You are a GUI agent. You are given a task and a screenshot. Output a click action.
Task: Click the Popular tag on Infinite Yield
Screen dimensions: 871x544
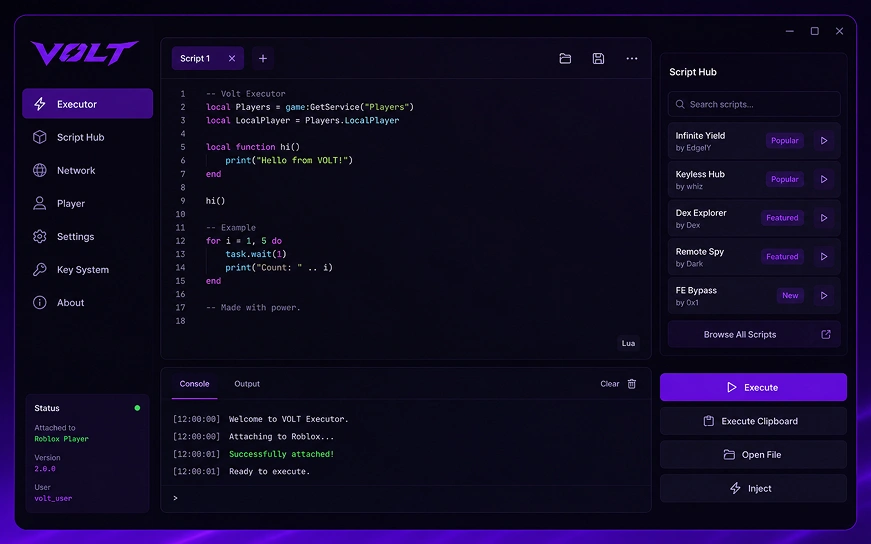click(784, 141)
